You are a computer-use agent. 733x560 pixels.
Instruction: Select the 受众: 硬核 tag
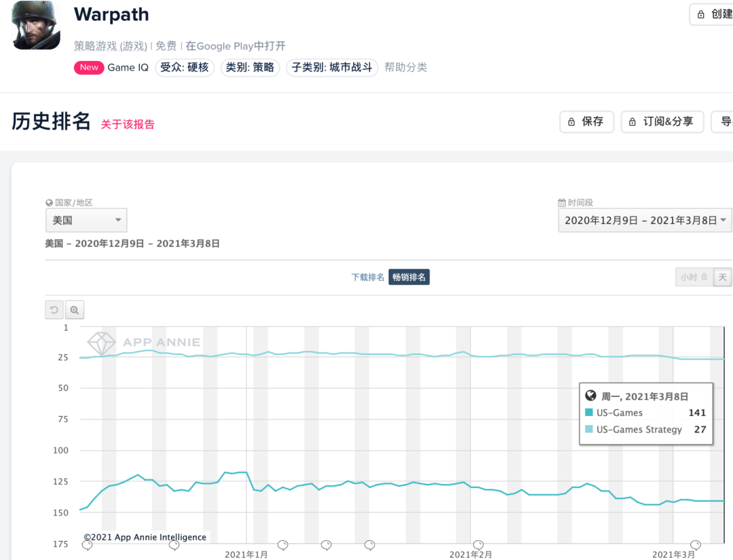point(185,67)
